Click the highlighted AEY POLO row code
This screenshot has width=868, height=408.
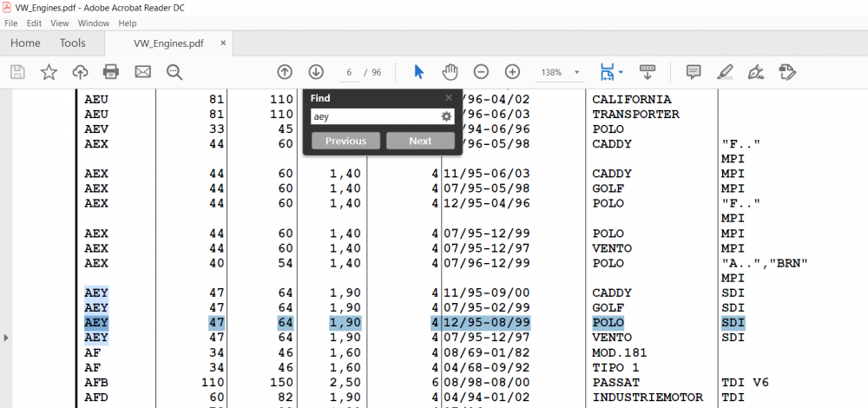pyautogui.click(x=96, y=322)
